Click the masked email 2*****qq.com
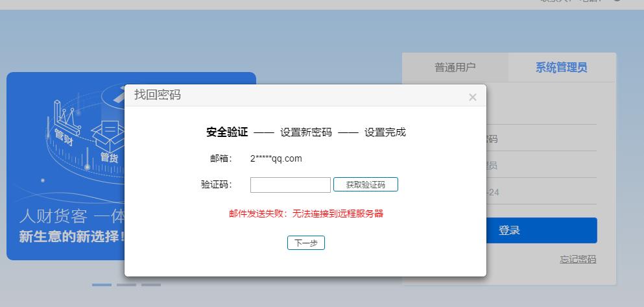This screenshot has width=644, height=307. (276, 158)
